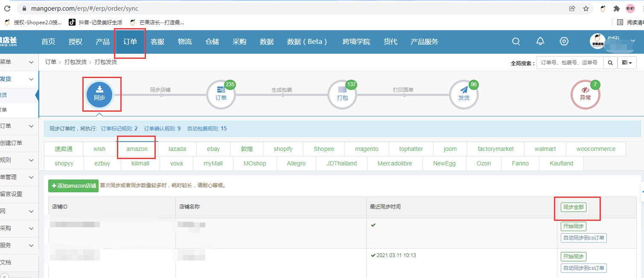Open the 仓储 nav menu
Viewport: 644px width, 278px height.
(212, 41)
